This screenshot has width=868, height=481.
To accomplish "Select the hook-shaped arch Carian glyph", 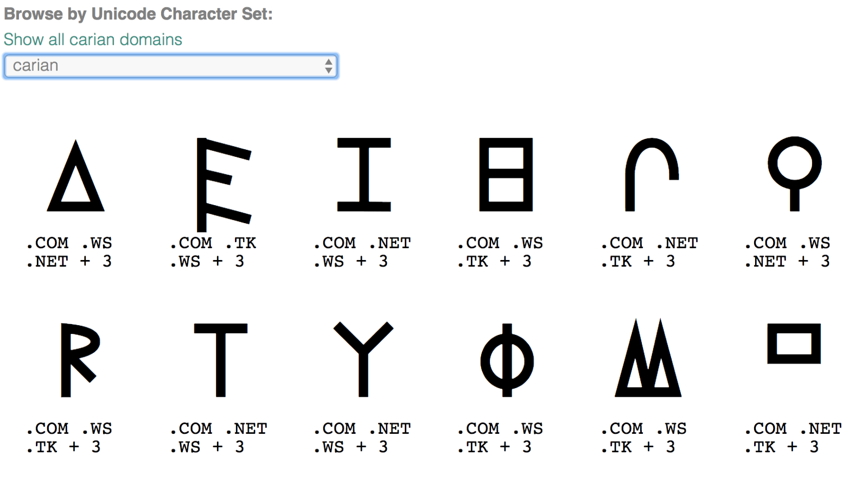I will pos(652,174).
